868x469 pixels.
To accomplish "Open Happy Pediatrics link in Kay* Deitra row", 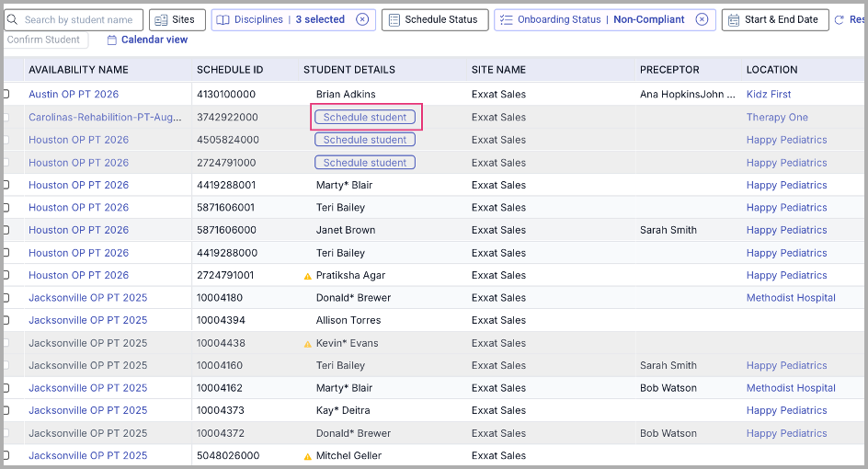I will [786, 410].
